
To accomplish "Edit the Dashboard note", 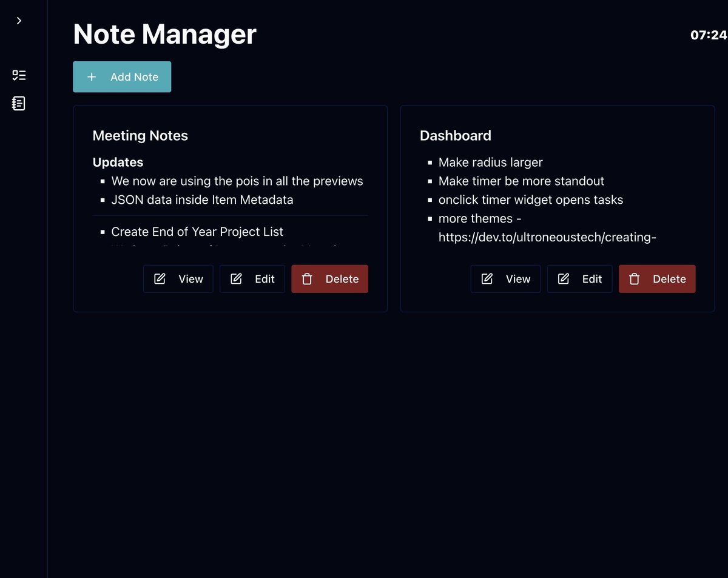I will point(579,279).
